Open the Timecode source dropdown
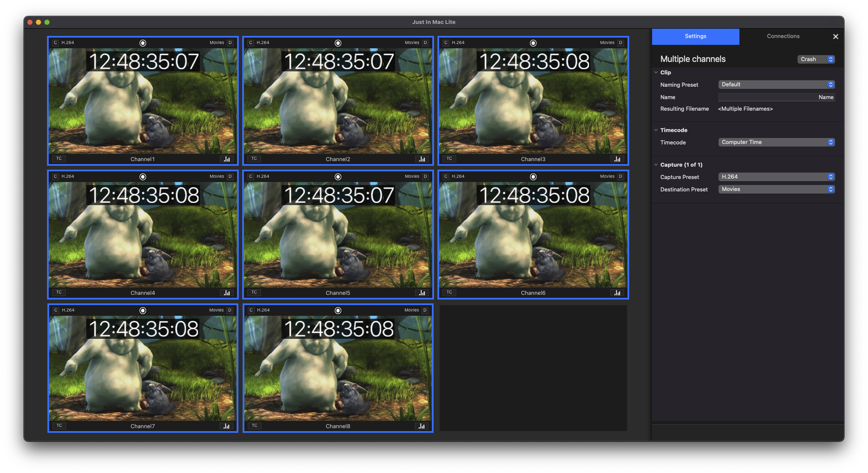The image size is (868, 473). point(776,142)
